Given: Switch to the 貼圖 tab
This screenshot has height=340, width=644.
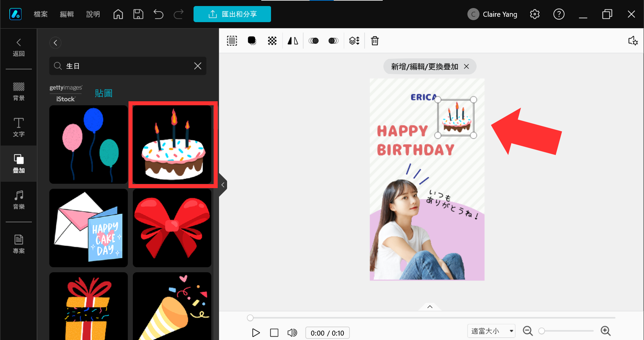Looking at the screenshot, I should 104,93.
